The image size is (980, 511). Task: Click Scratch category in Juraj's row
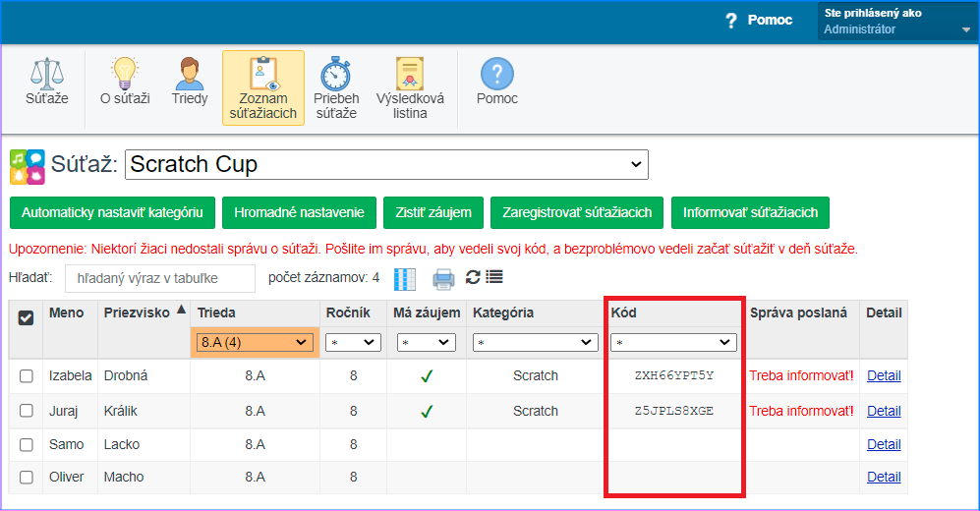[x=536, y=411]
